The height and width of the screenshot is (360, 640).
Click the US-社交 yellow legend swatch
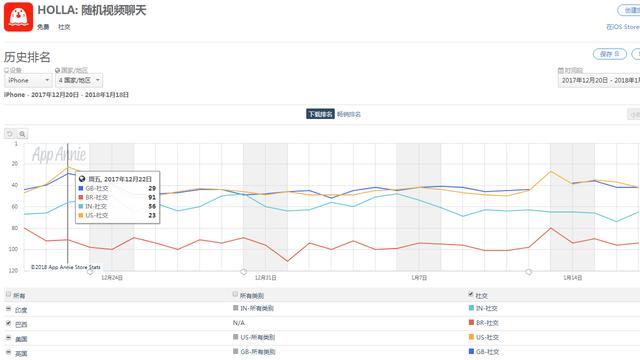coord(471,337)
